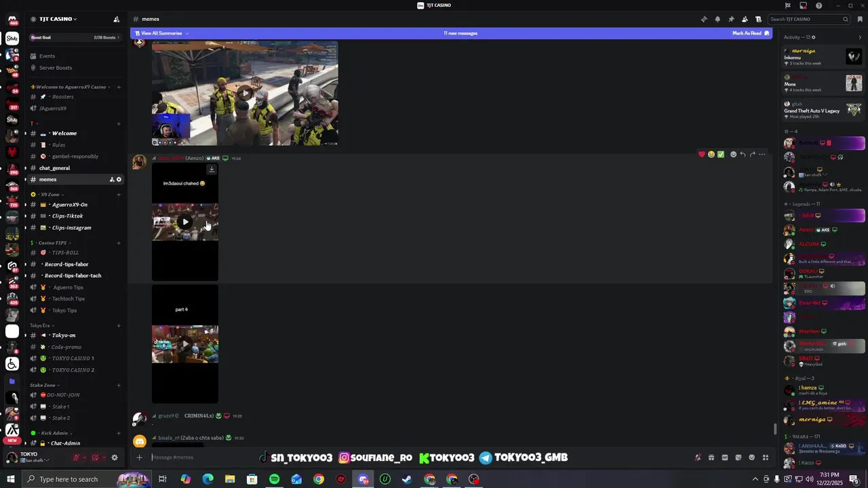Screen dimensions: 868x488
Task: Show pinned messages via pin icon
Action: coord(731,19)
